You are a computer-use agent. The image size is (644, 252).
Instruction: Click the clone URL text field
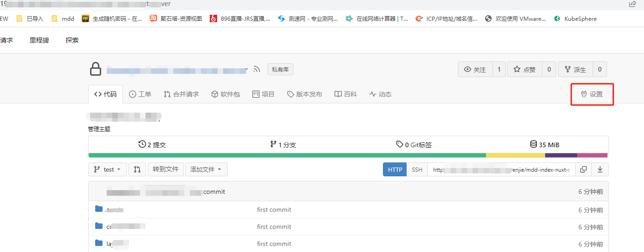(x=501, y=169)
